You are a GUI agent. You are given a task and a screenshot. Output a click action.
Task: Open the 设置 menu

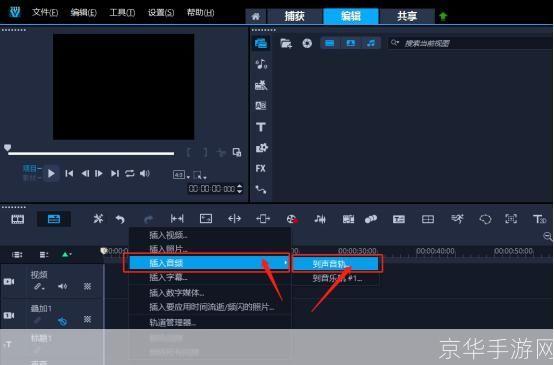pos(161,13)
